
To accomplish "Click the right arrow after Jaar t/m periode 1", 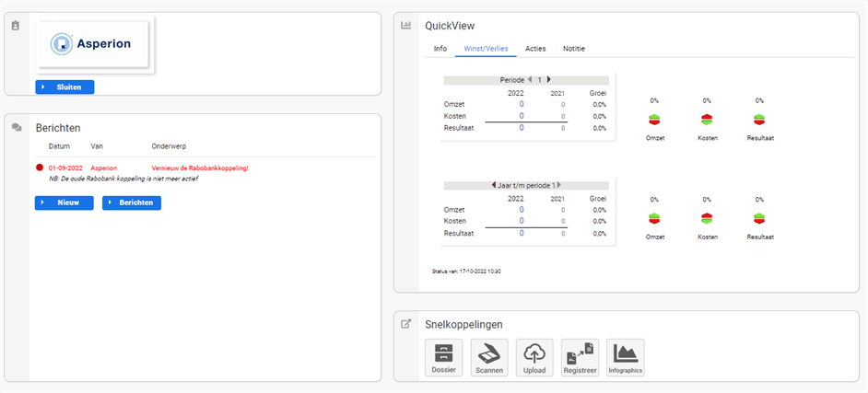I will coord(559,185).
